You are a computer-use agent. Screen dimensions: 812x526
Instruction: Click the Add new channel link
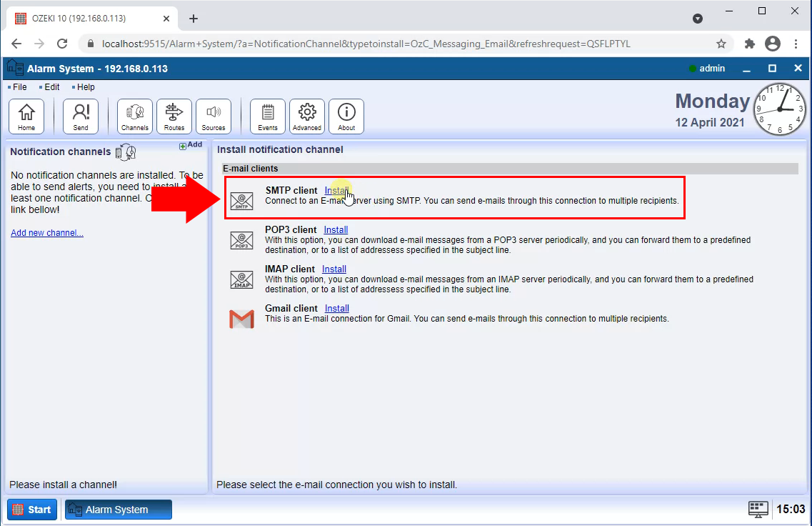47,233
